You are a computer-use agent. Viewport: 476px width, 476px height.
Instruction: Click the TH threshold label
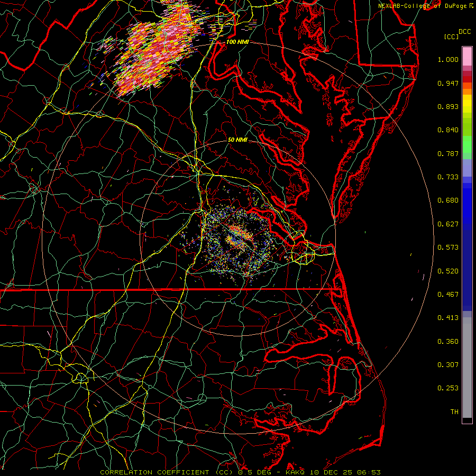coord(454,412)
